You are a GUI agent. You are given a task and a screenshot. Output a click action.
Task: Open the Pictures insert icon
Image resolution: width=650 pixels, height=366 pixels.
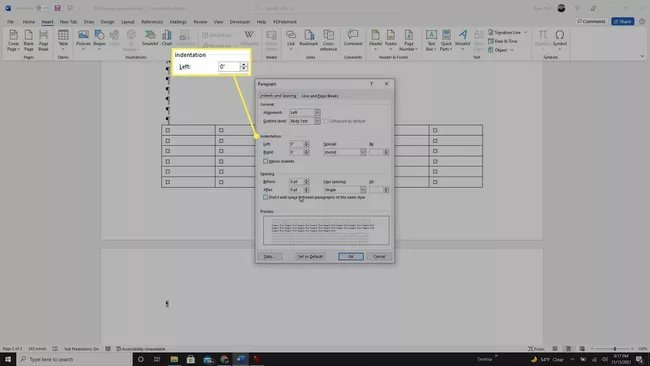[83, 40]
